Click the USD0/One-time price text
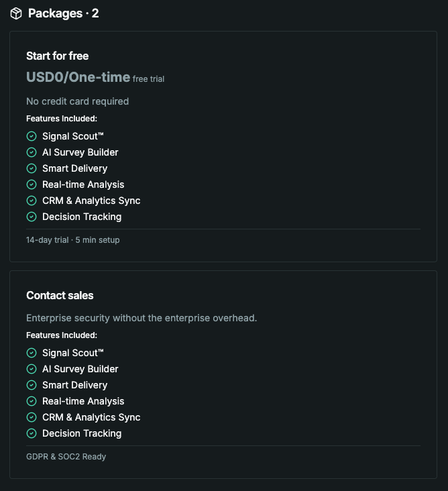 pos(78,77)
